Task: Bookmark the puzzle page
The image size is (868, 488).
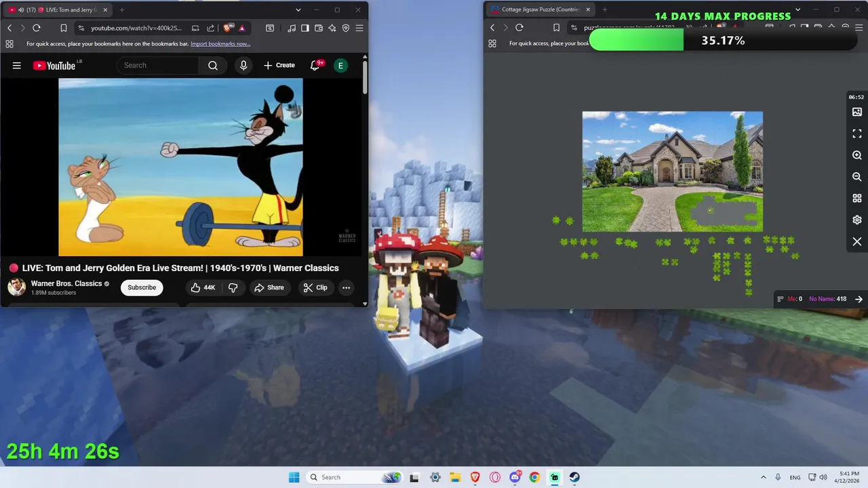Action: point(556,28)
